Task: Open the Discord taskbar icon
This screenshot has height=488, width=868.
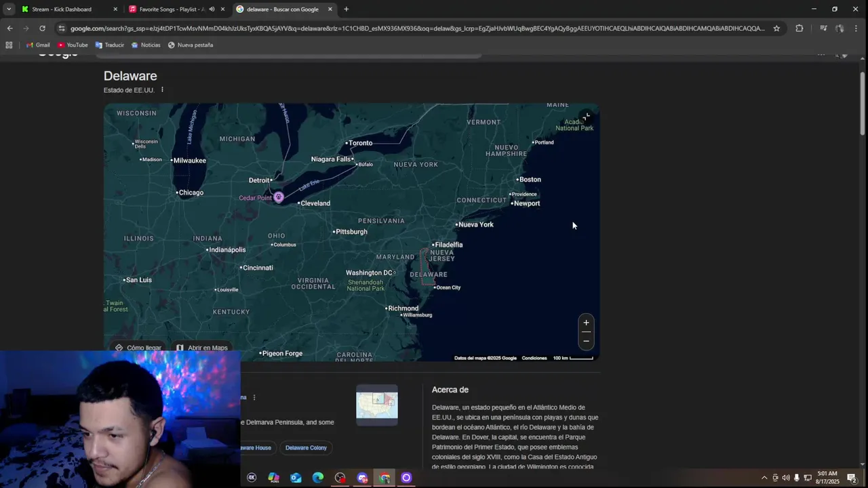Action: [x=362, y=478]
